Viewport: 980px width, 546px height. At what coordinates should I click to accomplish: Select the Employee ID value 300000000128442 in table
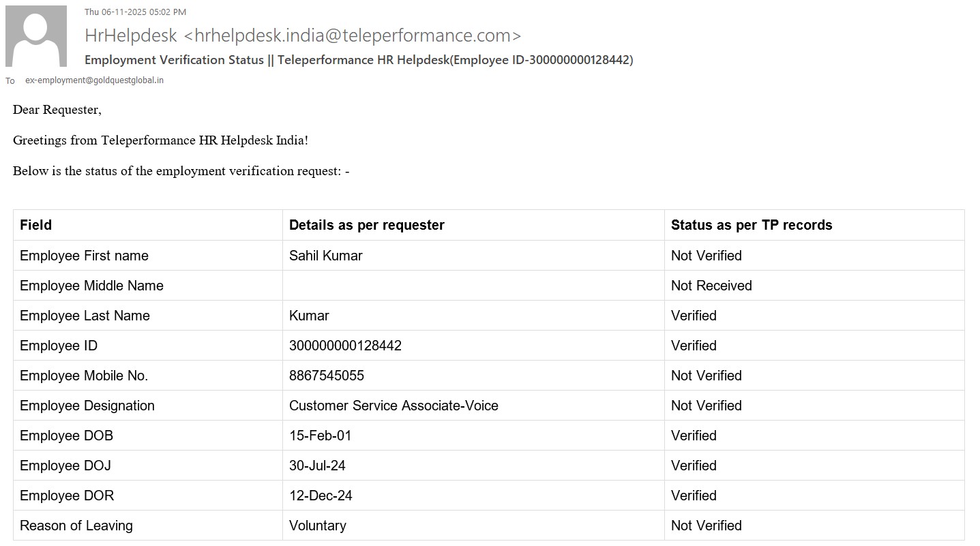click(345, 346)
